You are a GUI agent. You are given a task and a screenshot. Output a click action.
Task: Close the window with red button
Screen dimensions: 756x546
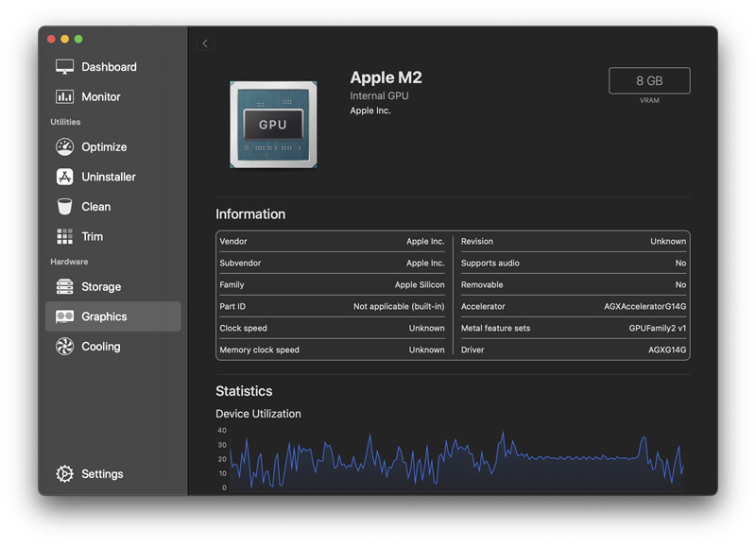click(x=51, y=39)
